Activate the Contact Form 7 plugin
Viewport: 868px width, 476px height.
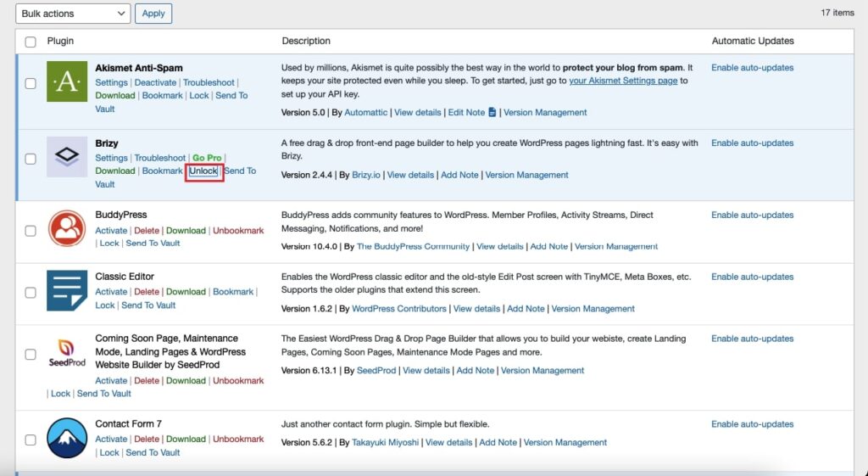111,439
